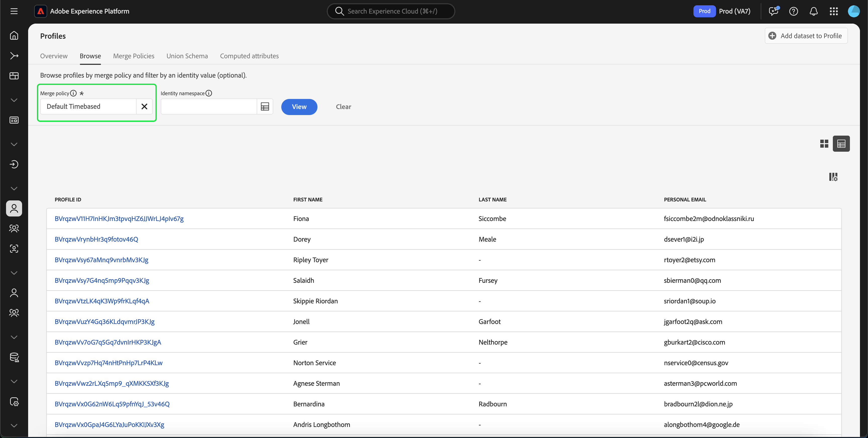The width and height of the screenshot is (868, 438).
Task: Click Merge policy info icon
Action: (x=73, y=93)
